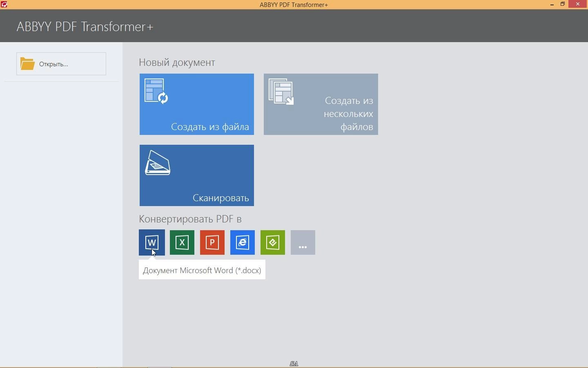Restore down the ABBYY window
The width and height of the screenshot is (588, 368).
(x=563, y=4)
